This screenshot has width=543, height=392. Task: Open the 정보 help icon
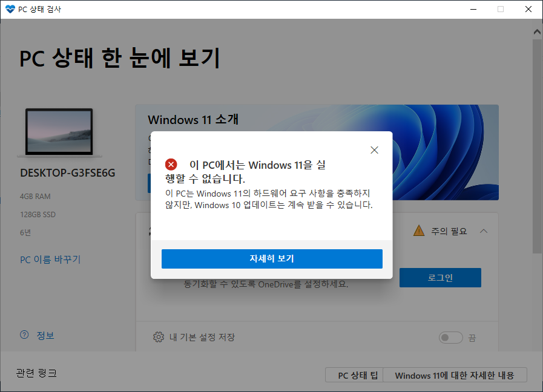point(24,335)
